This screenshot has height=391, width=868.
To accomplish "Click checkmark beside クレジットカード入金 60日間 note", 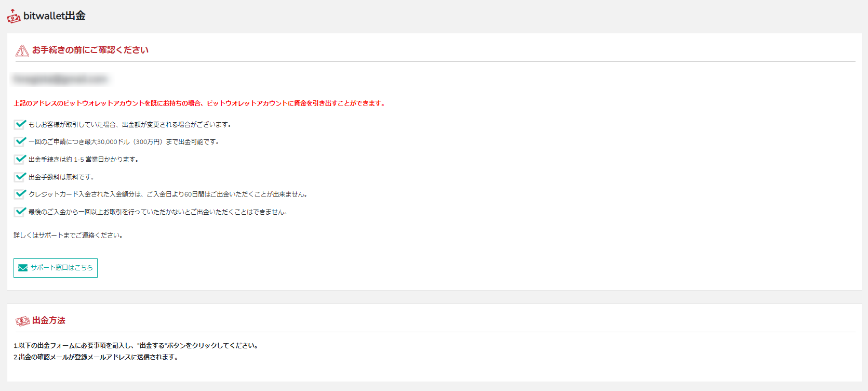I will 20,194.
